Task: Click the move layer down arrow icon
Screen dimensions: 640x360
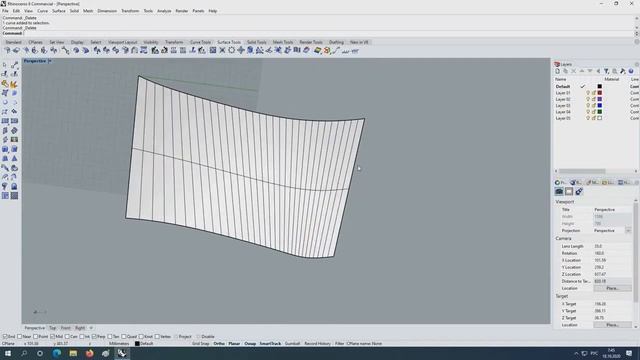Action: 590,71
